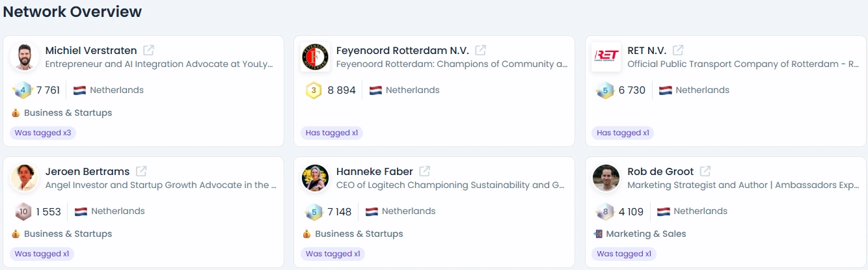
Task: Click money bag icon on Michiel Verstraten card
Action: (16, 113)
